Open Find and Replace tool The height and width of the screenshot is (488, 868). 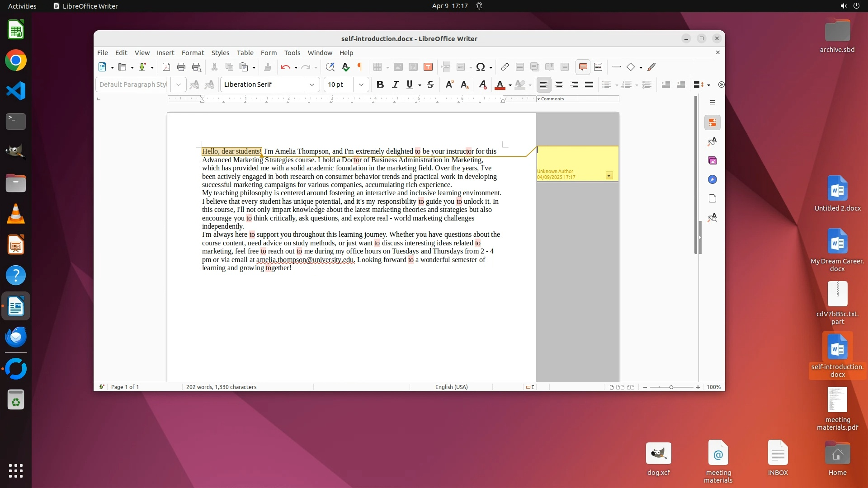click(x=330, y=67)
